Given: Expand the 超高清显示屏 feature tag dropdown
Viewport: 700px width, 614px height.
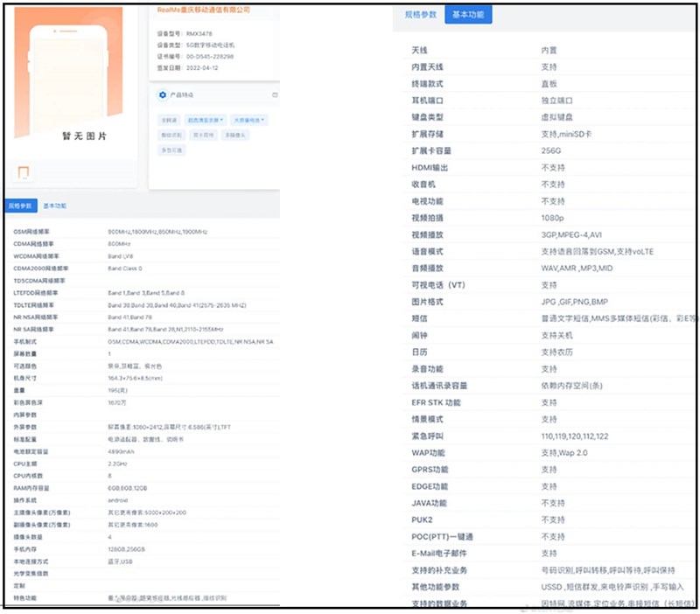Looking at the screenshot, I should (x=206, y=120).
